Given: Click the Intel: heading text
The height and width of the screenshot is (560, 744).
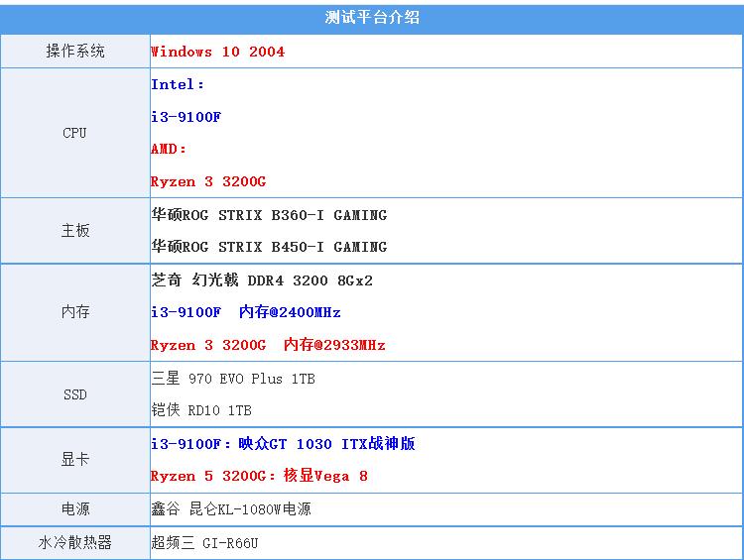Looking at the screenshot, I should (x=178, y=84).
